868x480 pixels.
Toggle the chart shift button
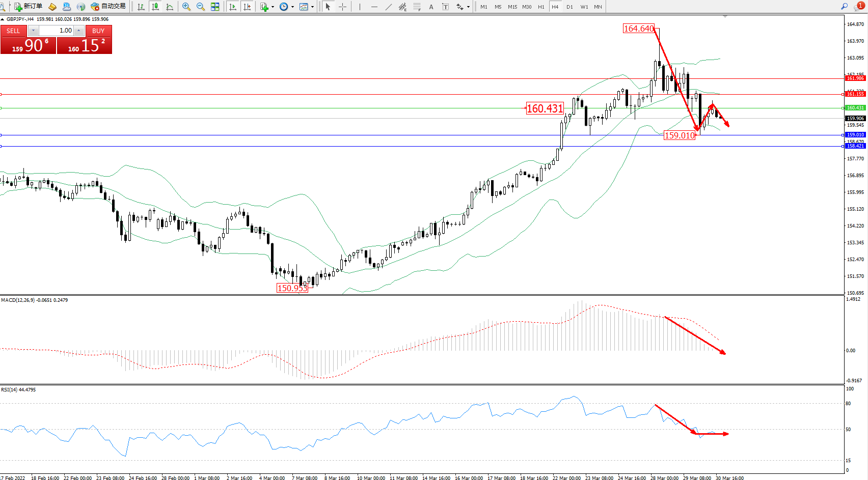(x=247, y=7)
